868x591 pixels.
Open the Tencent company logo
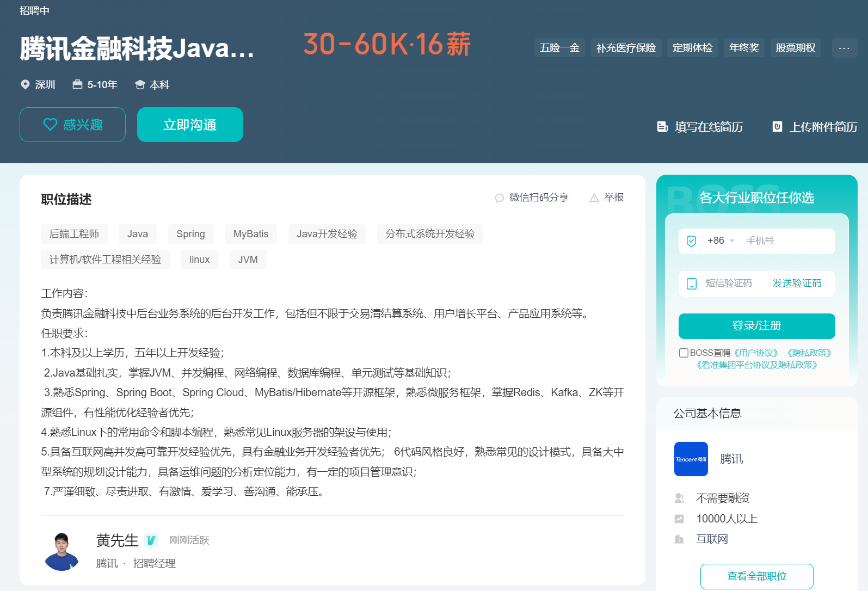pos(691,459)
